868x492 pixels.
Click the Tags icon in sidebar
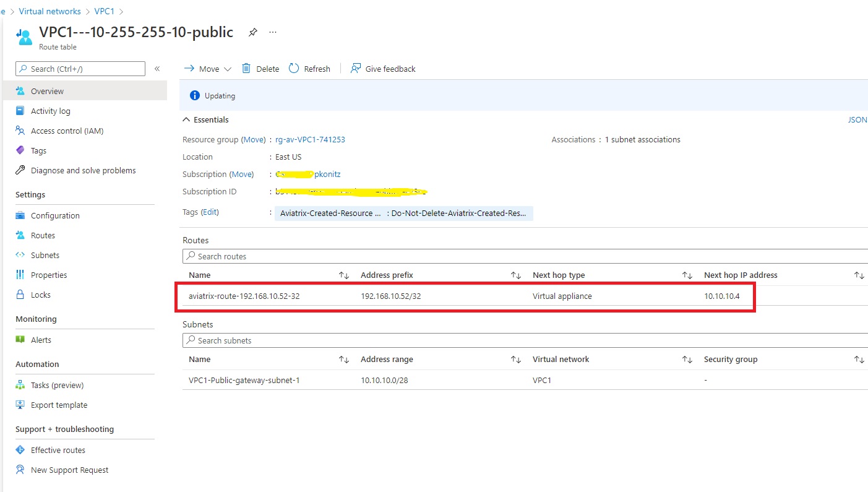(20, 150)
